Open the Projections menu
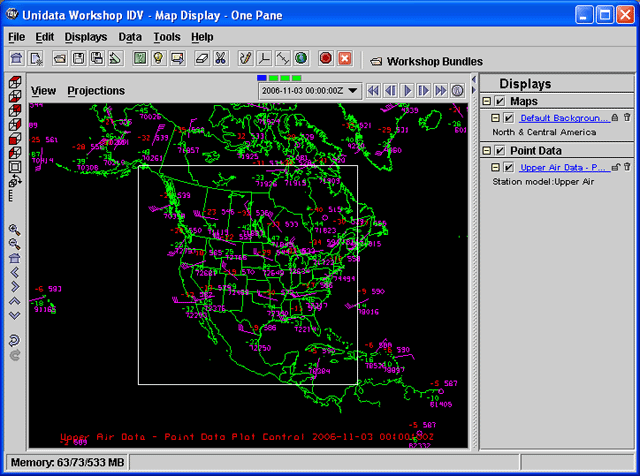This screenshot has width=640, height=476. [96, 91]
